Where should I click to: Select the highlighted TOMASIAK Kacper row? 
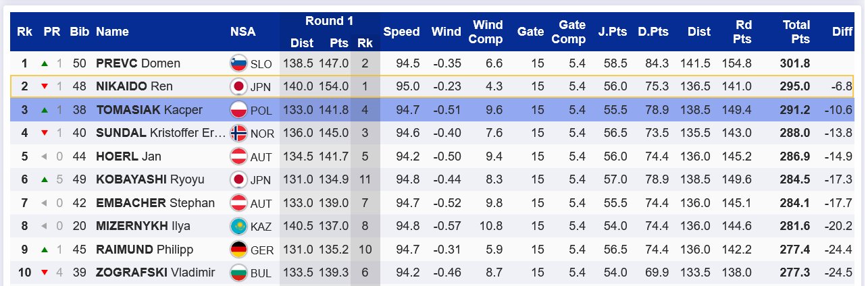tap(432, 110)
